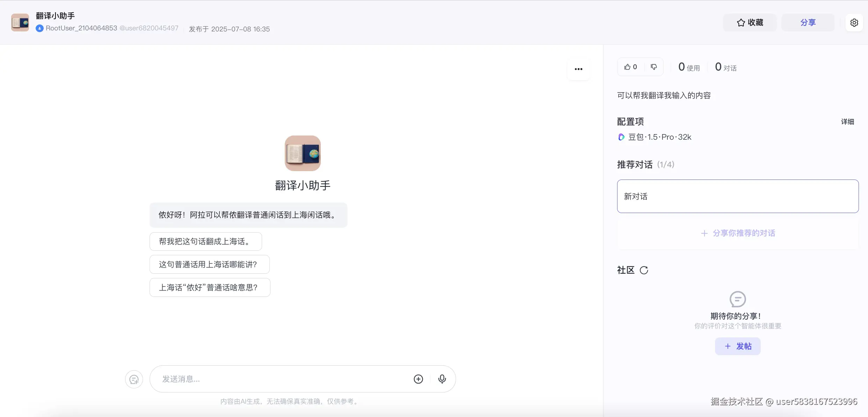The height and width of the screenshot is (417, 868).
Task: Open the RootUser_2104064853 profile link
Action: (81, 28)
